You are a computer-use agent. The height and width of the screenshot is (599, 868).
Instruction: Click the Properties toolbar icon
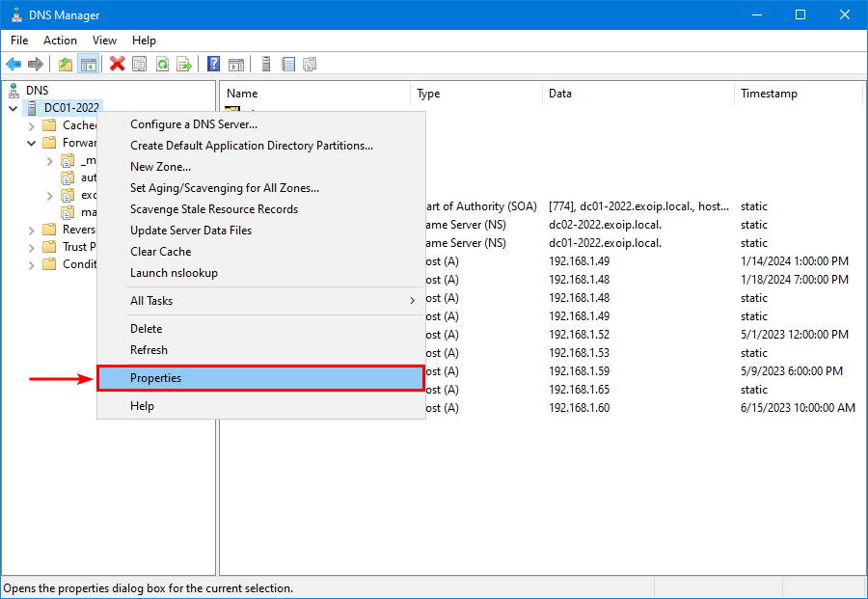click(140, 65)
